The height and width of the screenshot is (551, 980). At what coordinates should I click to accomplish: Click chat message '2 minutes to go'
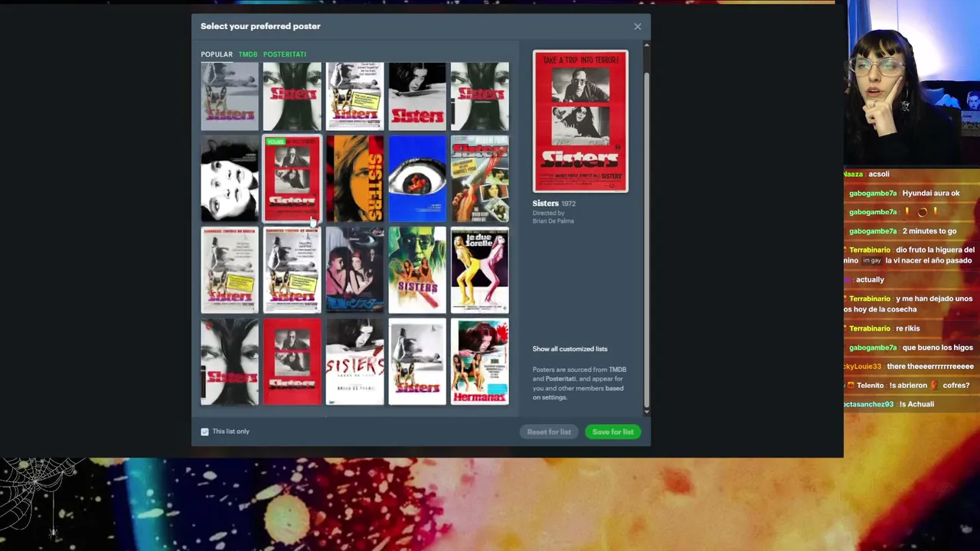929,231
